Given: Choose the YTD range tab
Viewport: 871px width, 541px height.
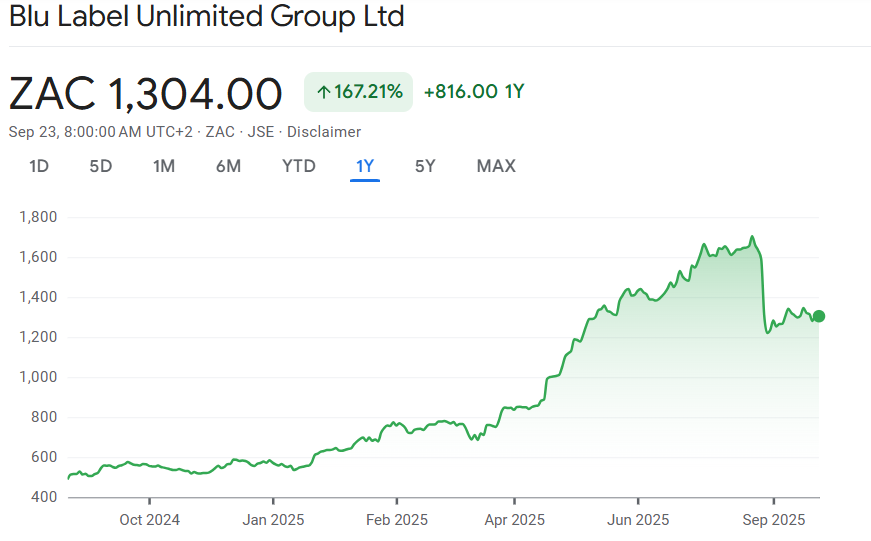Looking at the screenshot, I should click(299, 166).
